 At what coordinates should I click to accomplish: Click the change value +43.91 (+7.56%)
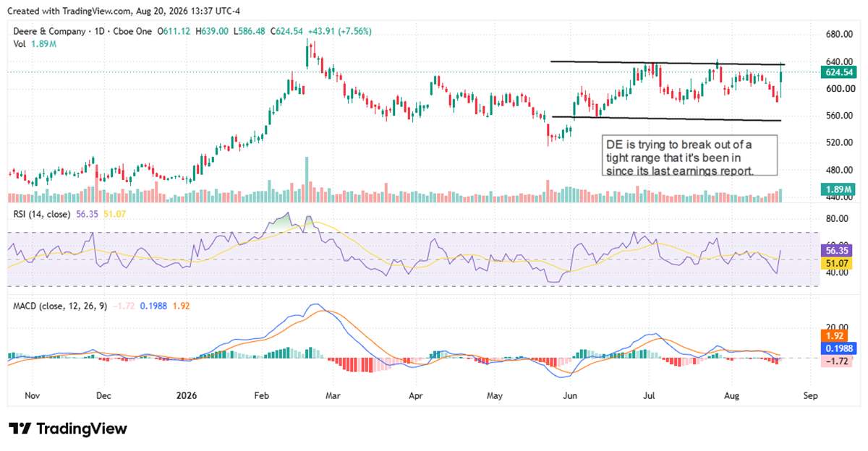(x=339, y=31)
